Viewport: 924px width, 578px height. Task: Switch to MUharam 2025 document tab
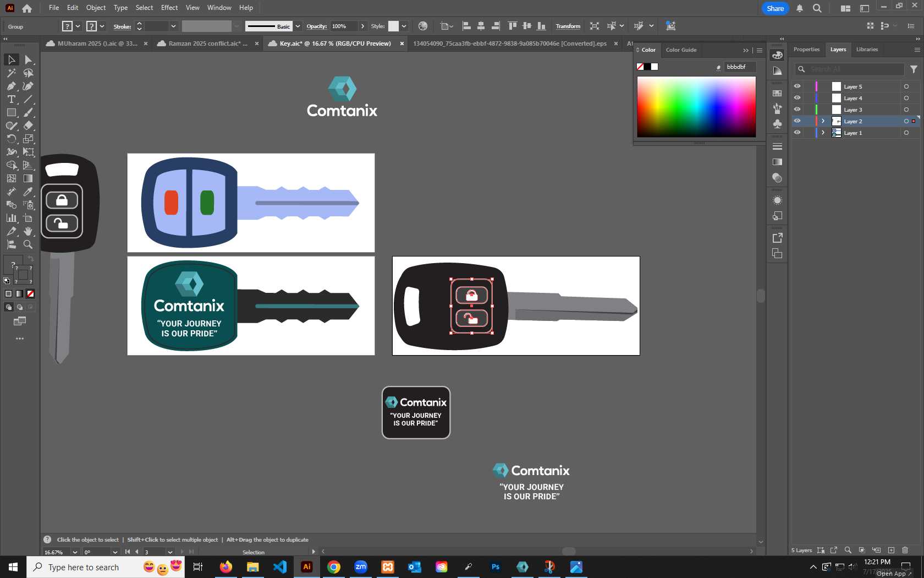click(x=97, y=43)
